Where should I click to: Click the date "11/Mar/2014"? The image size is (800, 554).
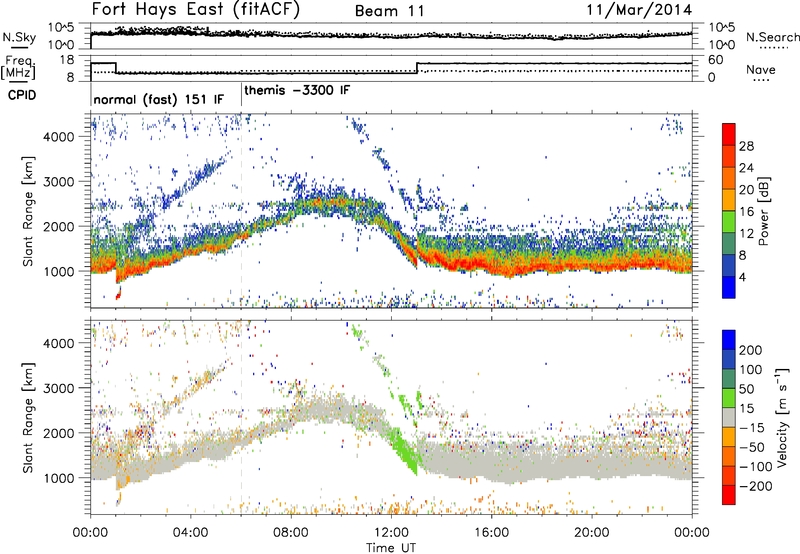[639, 9]
